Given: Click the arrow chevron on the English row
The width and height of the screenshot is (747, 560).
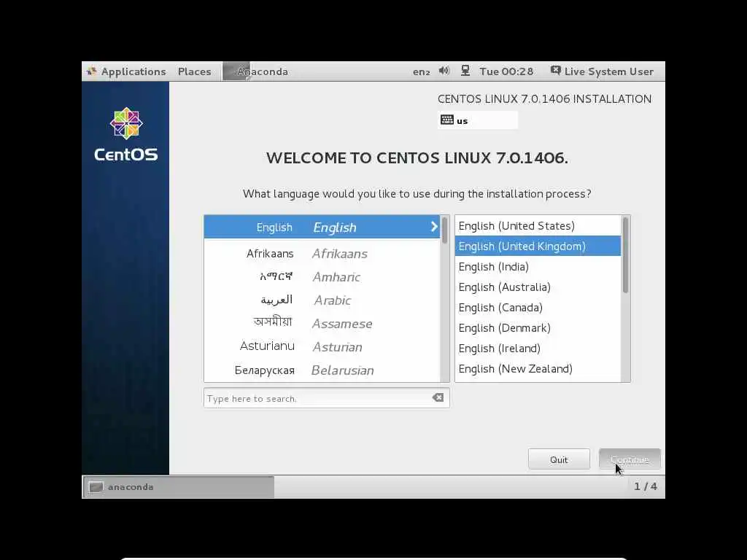Looking at the screenshot, I should (433, 227).
